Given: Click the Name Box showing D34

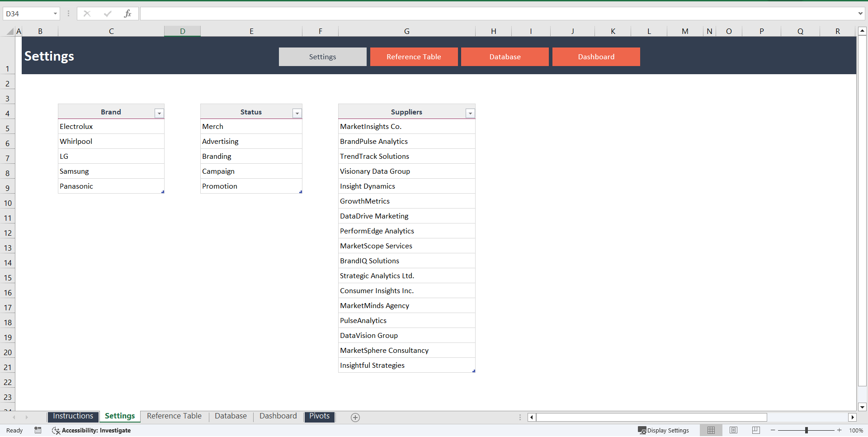Looking at the screenshot, I should tap(27, 14).
